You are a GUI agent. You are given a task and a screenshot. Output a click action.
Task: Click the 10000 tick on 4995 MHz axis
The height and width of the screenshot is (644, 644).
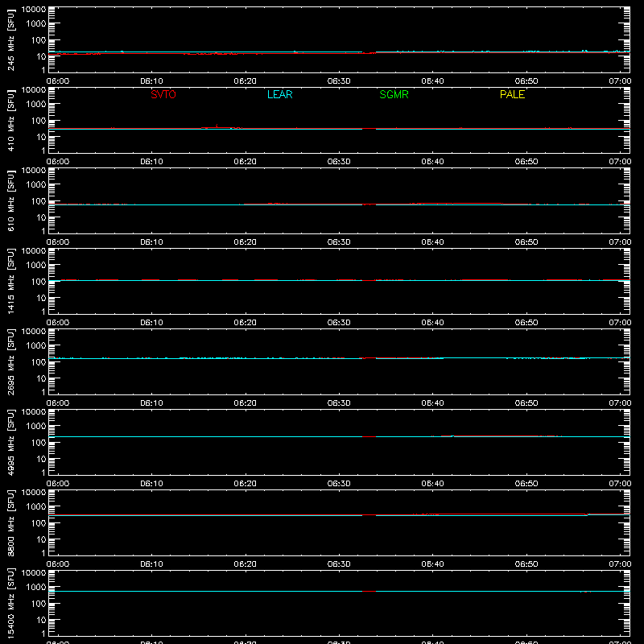tap(34, 412)
